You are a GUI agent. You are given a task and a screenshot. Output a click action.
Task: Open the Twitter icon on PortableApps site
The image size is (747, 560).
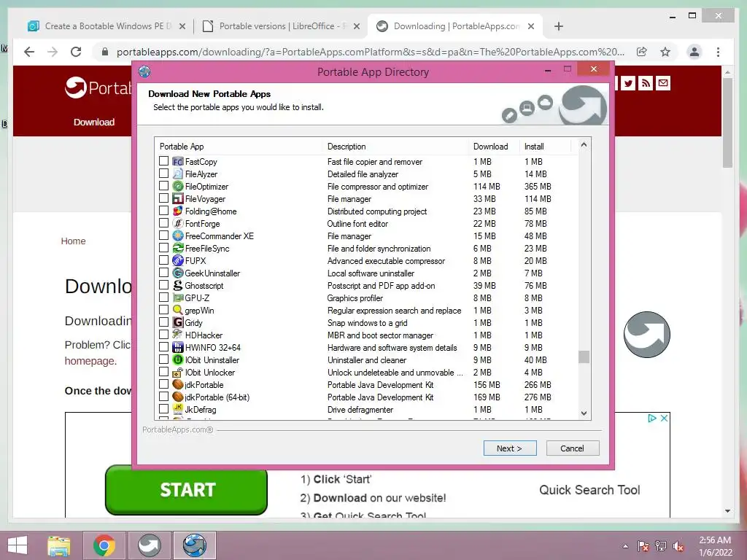tap(628, 83)
